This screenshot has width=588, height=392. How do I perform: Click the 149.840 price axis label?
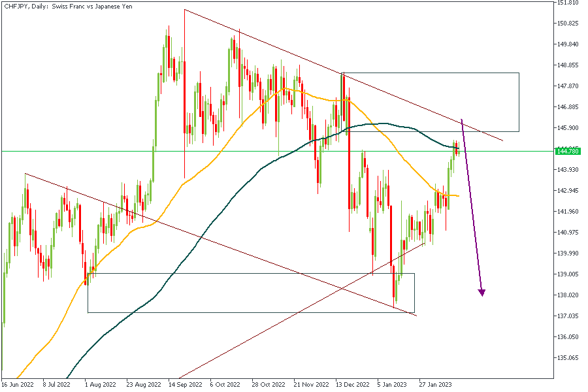[568, 44]
